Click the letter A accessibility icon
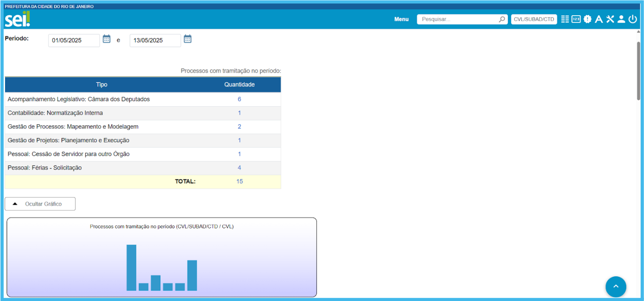 pos(599,19)
